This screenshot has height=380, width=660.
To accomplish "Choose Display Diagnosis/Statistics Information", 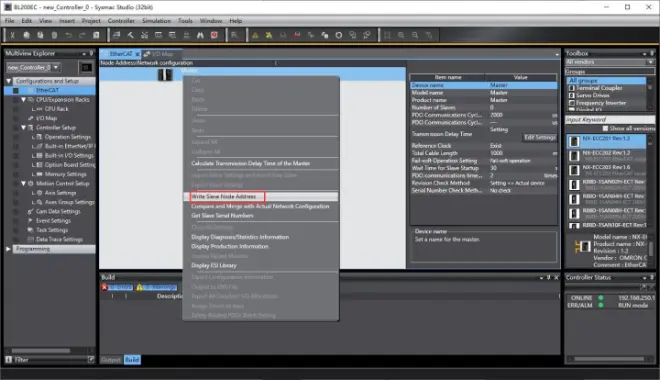I will pyautogui.click(x=261, y=237).
